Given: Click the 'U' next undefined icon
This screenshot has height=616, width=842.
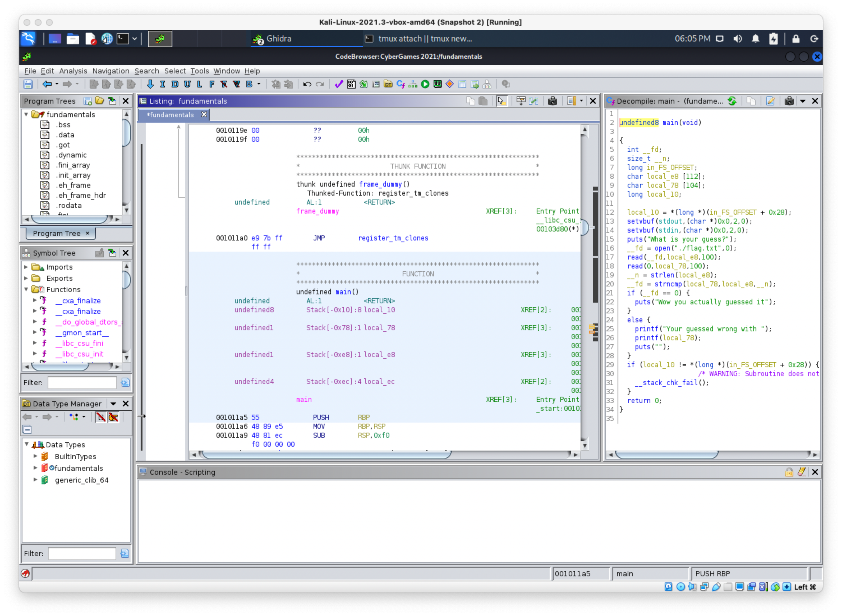Looking at the screenshot, I should (x=187, y=84).
